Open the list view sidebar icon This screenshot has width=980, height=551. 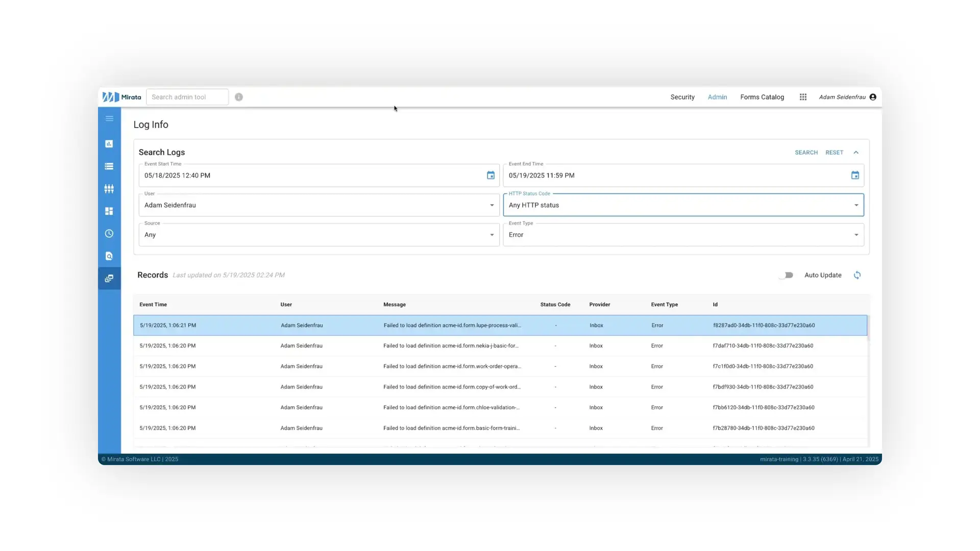pos(109,166)
